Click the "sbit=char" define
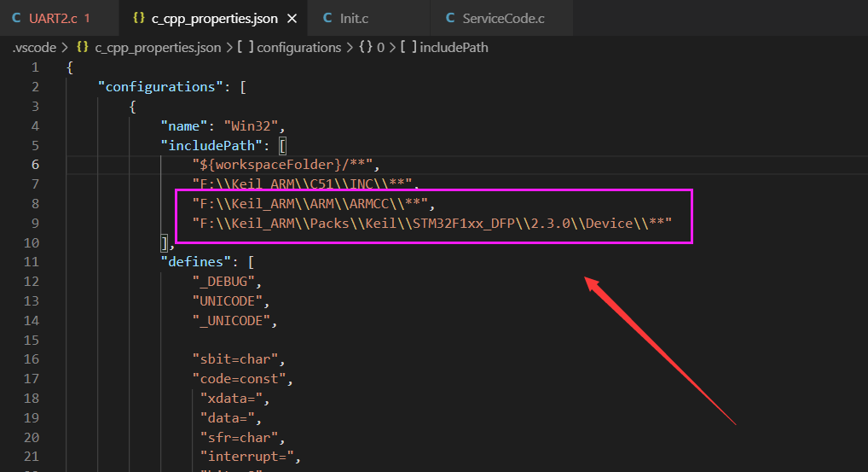 click(234, 359)
